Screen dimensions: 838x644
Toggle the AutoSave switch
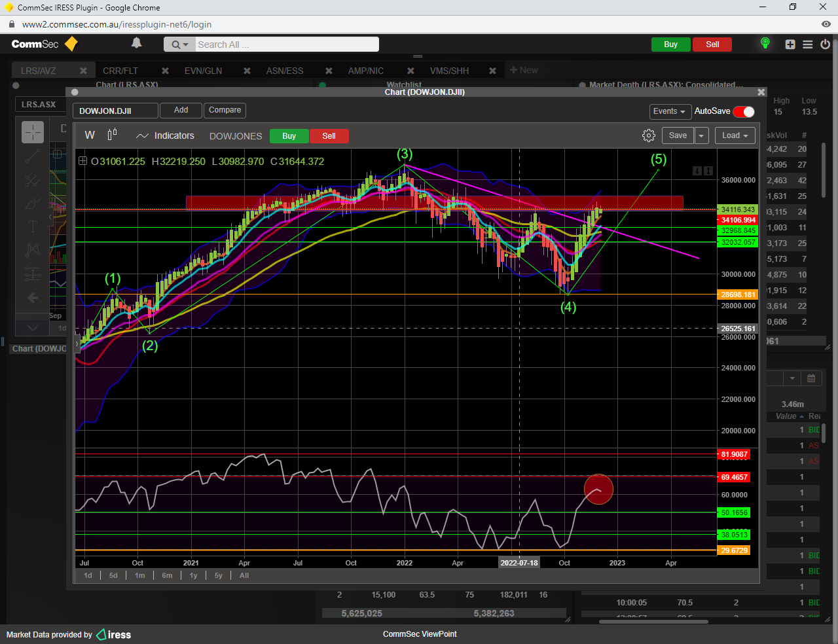coord(744,112)
